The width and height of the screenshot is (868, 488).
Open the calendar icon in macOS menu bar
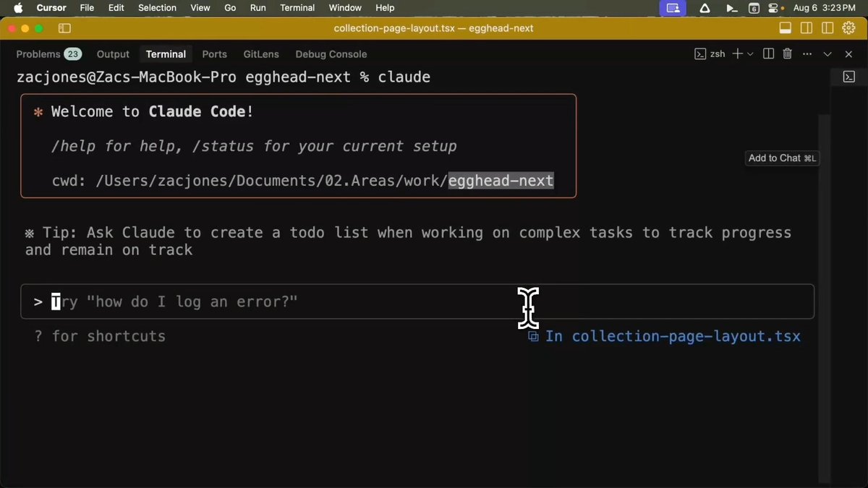[754, 8]
